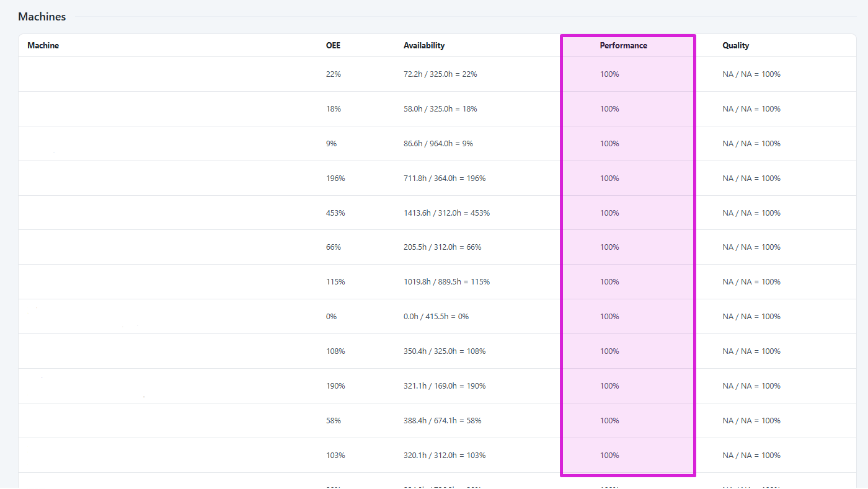Select the Availability column header
Screen dimensions: 868x489
point(424,45)
